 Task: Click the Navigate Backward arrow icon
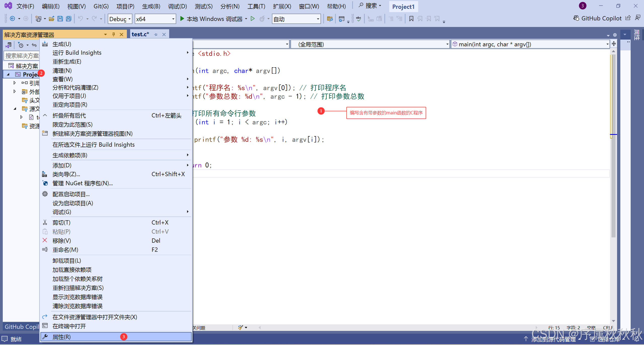coord(12,19)
